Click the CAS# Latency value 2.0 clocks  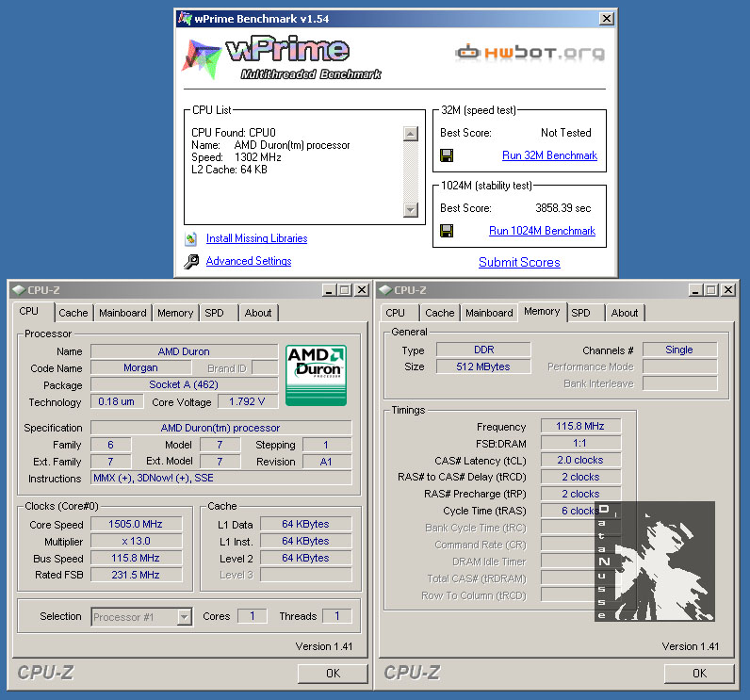coord(580,460)
